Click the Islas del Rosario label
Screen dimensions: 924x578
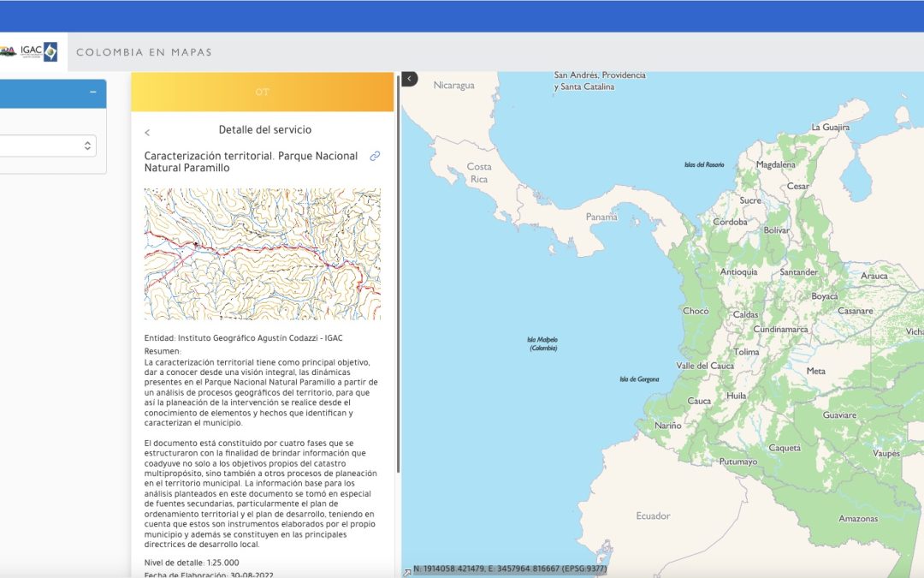(704, 165)
